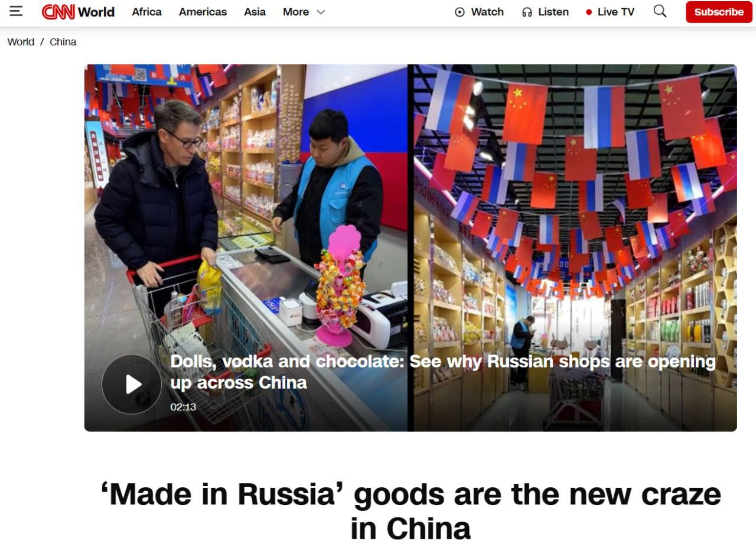The width and height of the screenshot is (756, 547).
Task: Click the Subscribe button
Action: pos(719,12)
